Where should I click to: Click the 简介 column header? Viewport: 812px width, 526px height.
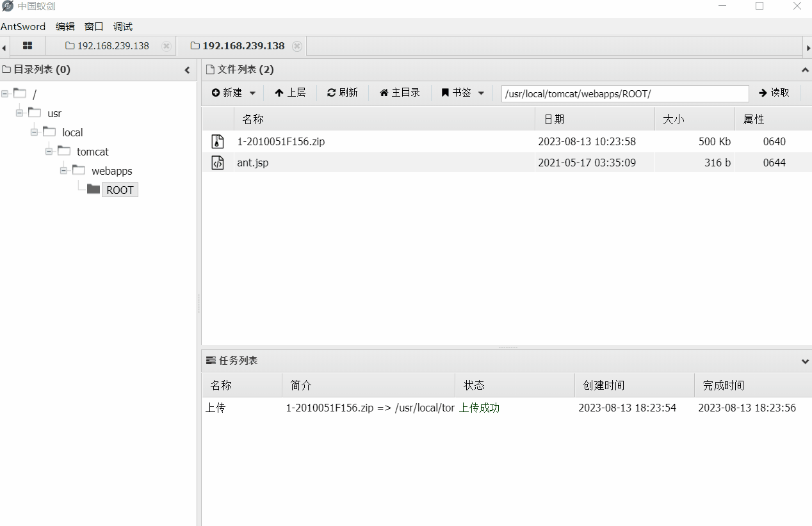pos(368,385)
